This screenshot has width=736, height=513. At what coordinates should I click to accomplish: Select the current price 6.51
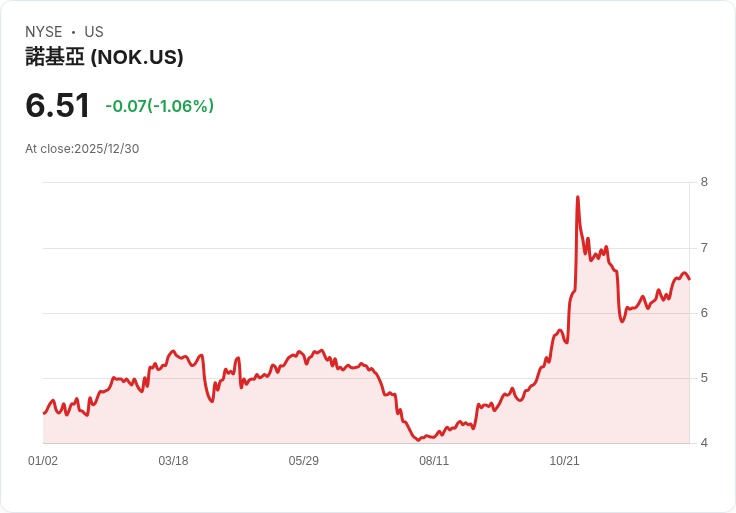click(57, 105)
